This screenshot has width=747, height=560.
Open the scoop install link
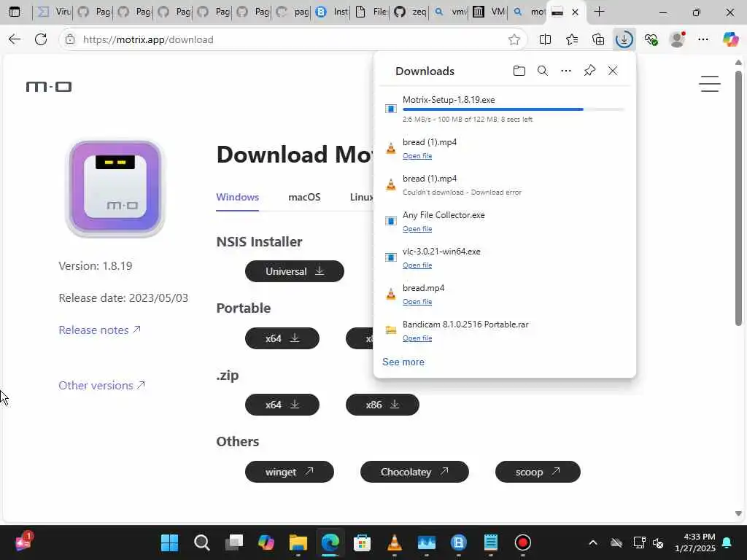tap(538, 472)
